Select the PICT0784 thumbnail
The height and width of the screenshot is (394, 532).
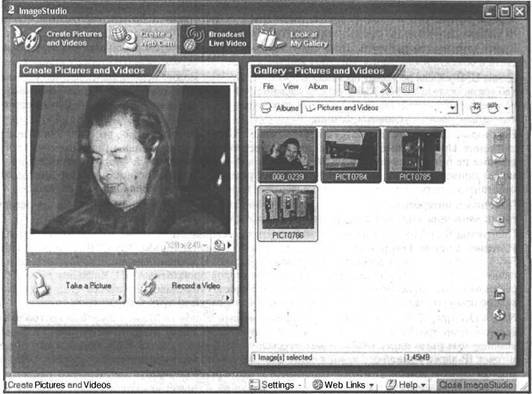[x=351, y=155]
